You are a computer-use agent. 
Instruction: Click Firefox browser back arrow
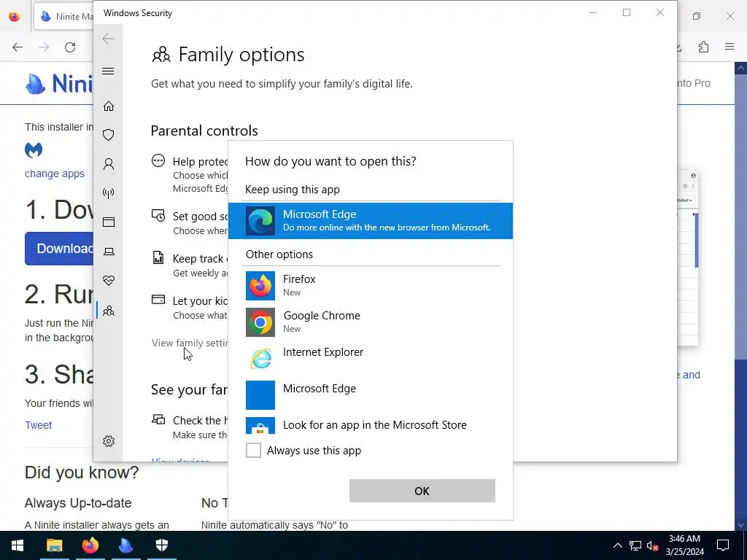click(18, 47)
